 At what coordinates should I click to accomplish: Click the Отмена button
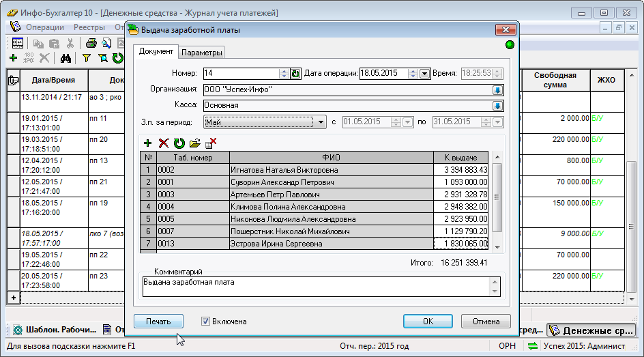(x=486, y=322)
